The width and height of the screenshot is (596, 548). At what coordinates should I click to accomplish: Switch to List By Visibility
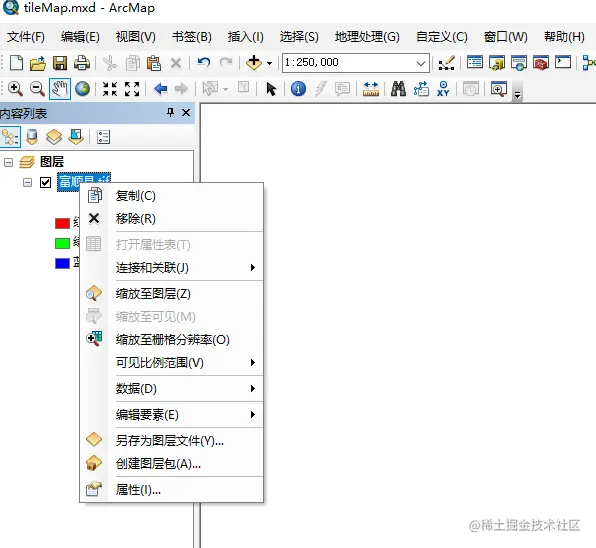point(54,137)
